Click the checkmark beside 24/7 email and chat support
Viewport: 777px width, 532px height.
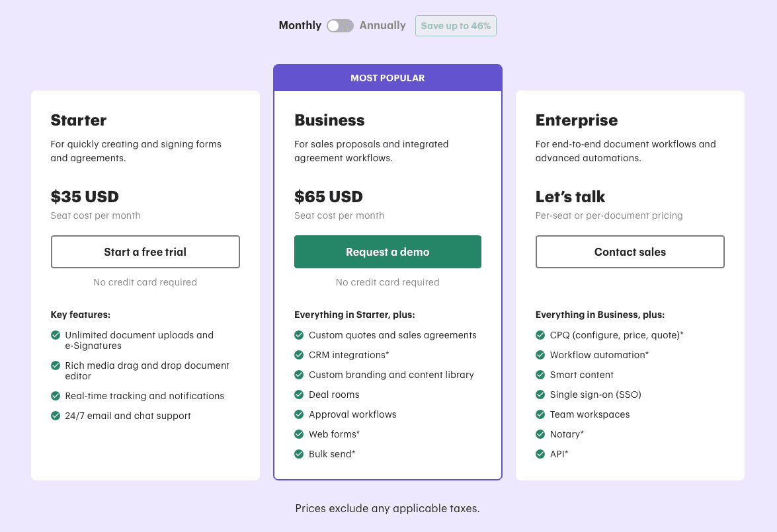coord(56,416)
